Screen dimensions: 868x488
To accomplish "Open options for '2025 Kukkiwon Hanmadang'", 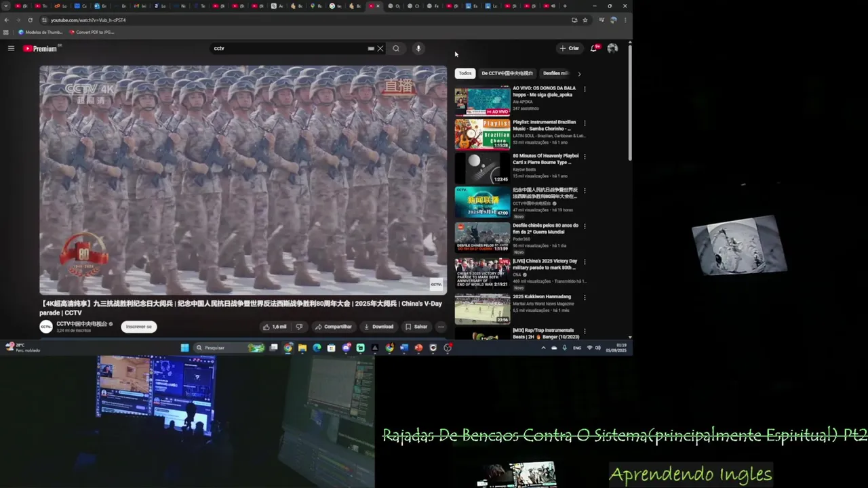I will [x=585, y=298].
